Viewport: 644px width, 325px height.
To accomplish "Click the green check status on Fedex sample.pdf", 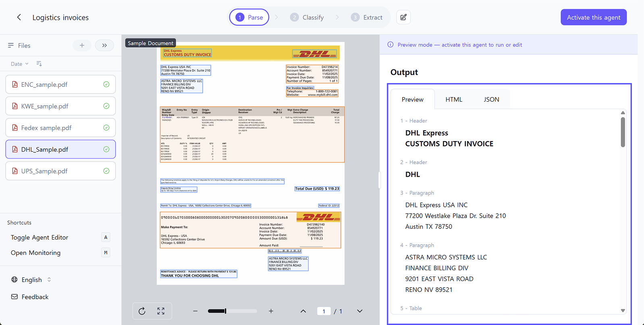I will tap(106, 128).
